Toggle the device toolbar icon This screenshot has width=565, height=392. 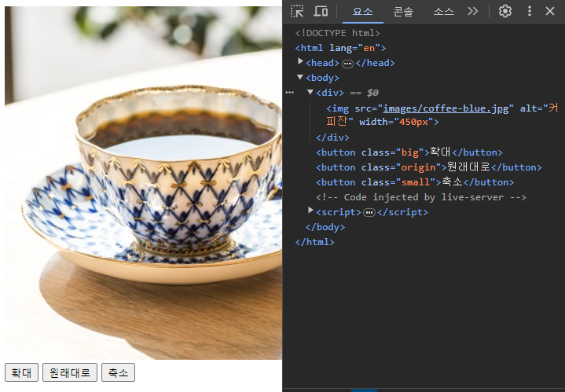click(321, 11)
